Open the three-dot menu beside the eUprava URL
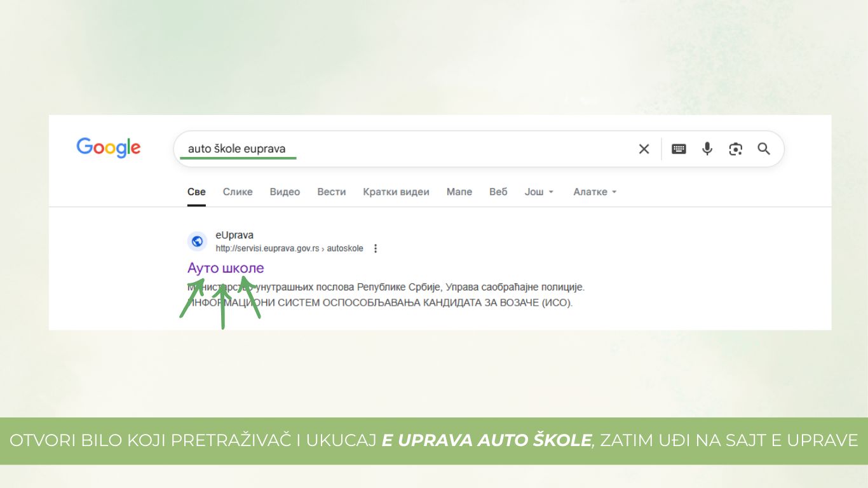 tap(376, 248)
